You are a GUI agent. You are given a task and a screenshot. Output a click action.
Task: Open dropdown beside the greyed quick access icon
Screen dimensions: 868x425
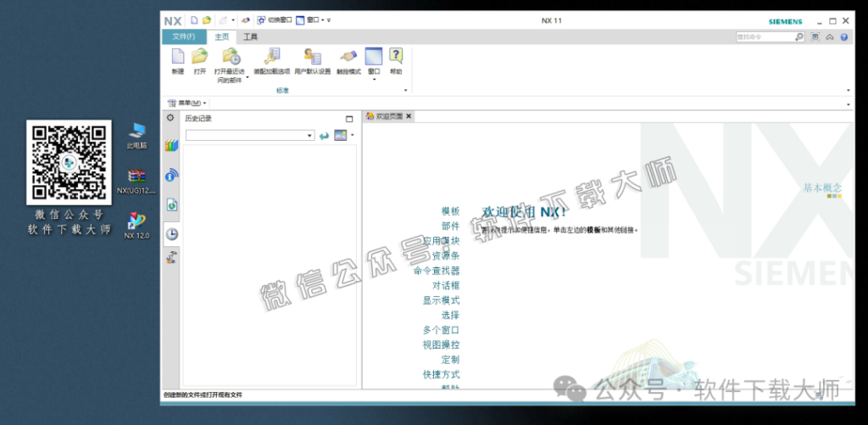(x=233, y=20)
